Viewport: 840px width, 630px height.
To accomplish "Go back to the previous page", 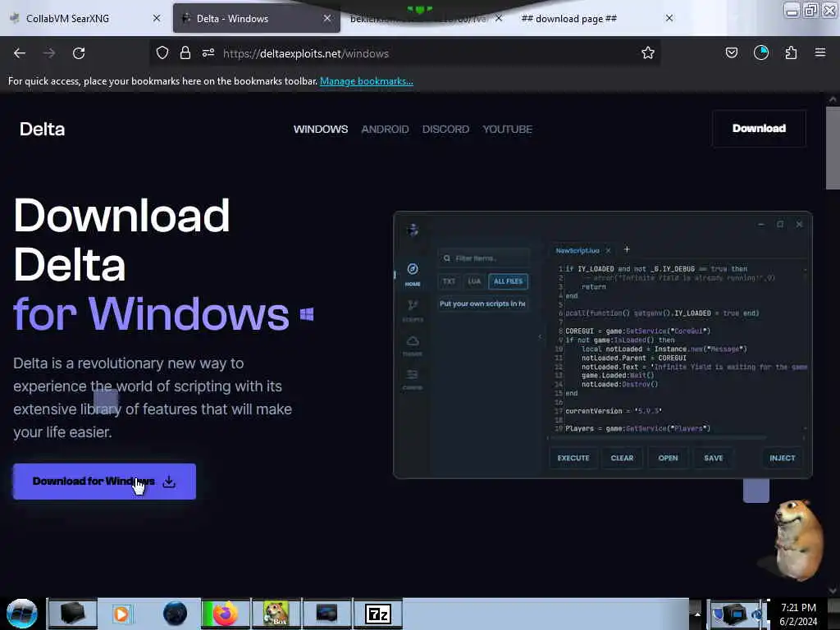I will click(x=20, y=53).
